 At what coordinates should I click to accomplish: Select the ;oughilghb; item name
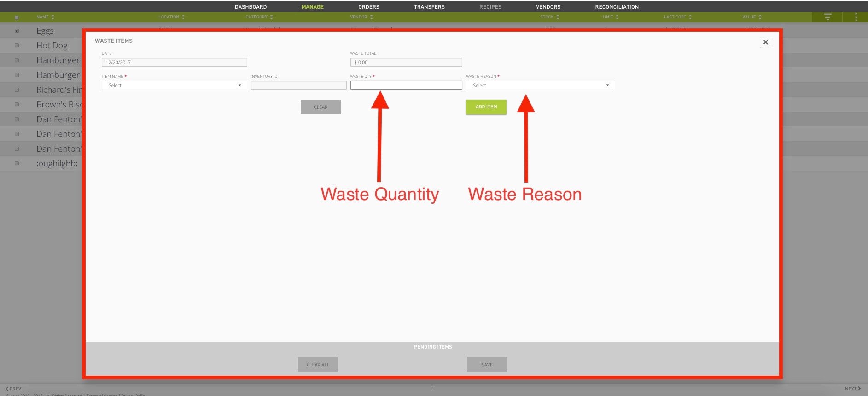point(57,164)
